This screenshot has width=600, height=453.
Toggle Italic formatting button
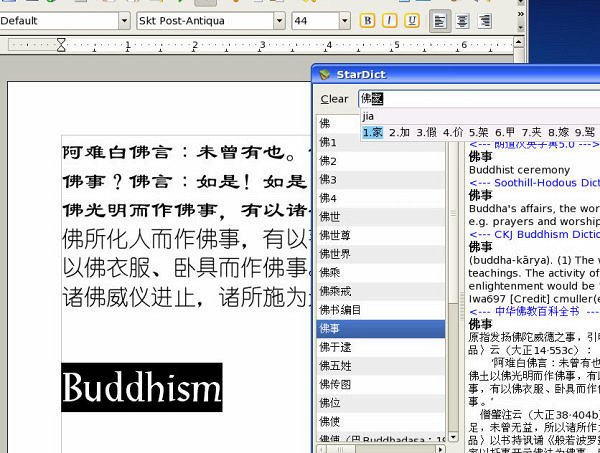tap(390, 21)
